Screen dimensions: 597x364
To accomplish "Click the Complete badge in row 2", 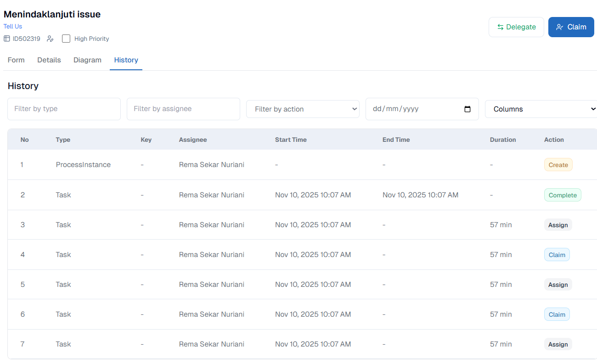I will pos(563,195).
